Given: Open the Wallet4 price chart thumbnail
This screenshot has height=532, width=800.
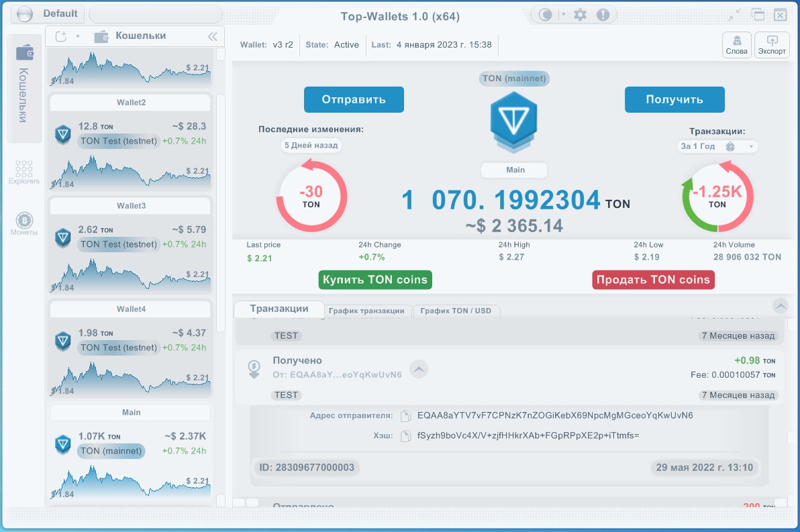Looking at the screenshot, I should [131, 378].
